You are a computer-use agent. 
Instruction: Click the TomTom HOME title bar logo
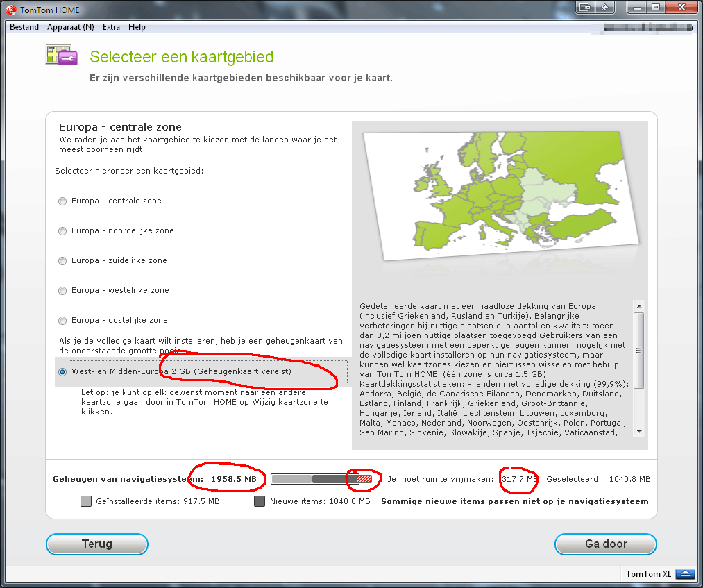pyautogui.click(x=11, y=10)
